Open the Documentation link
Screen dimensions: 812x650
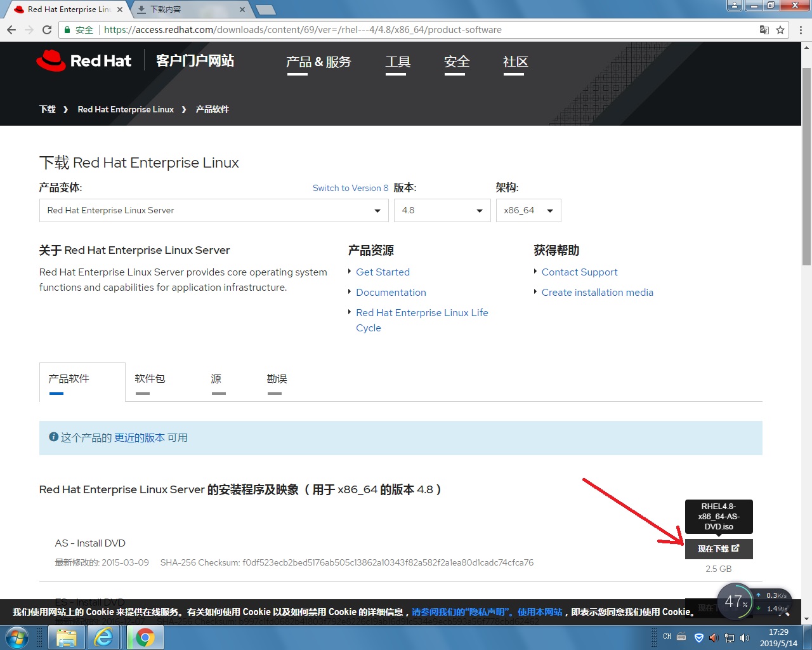click(391, 292)
